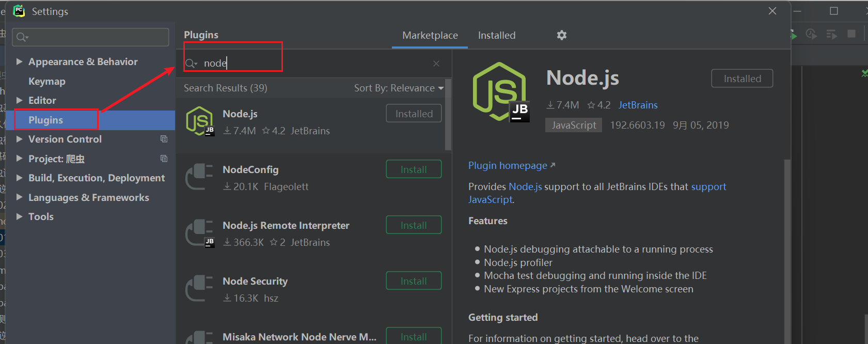This screenshot has width=868, height=344.
Task: Open the Sort By Relevance dropdown
Action: point(399,88)
